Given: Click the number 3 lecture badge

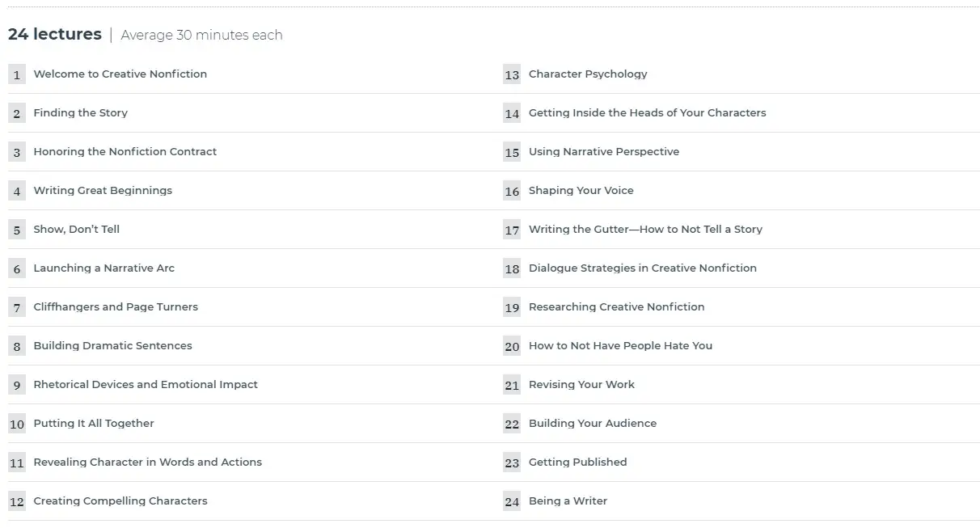Looking at the screenshot, I should 17,152.
